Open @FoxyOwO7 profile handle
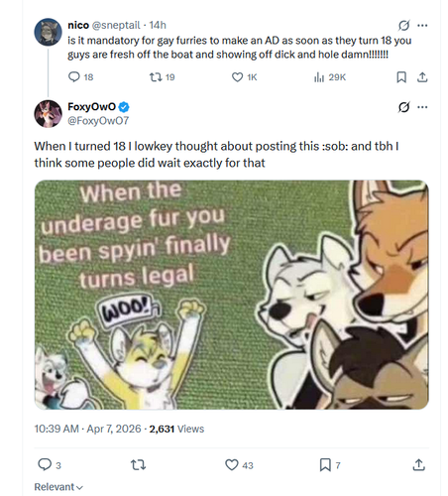This screenshot has width=448, height=496. pyautogui.click(x=98, y=121)
